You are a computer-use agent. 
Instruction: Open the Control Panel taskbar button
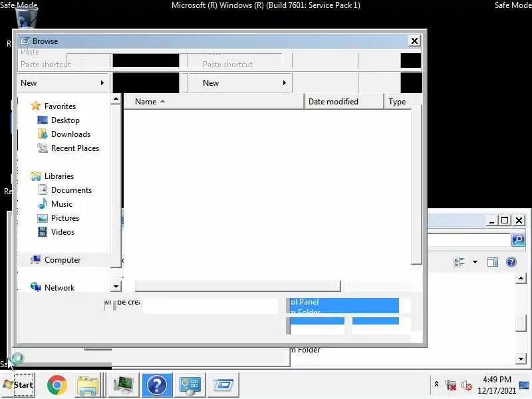190,385
